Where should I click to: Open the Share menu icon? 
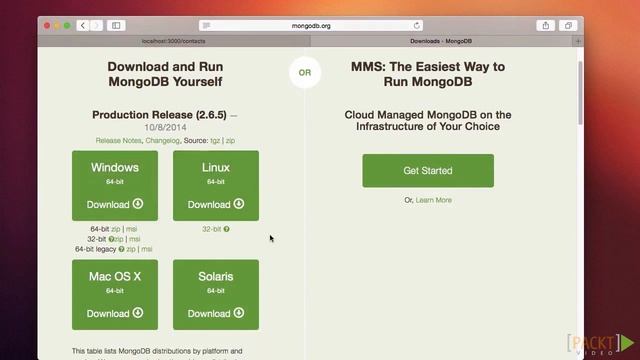point(546,26)
